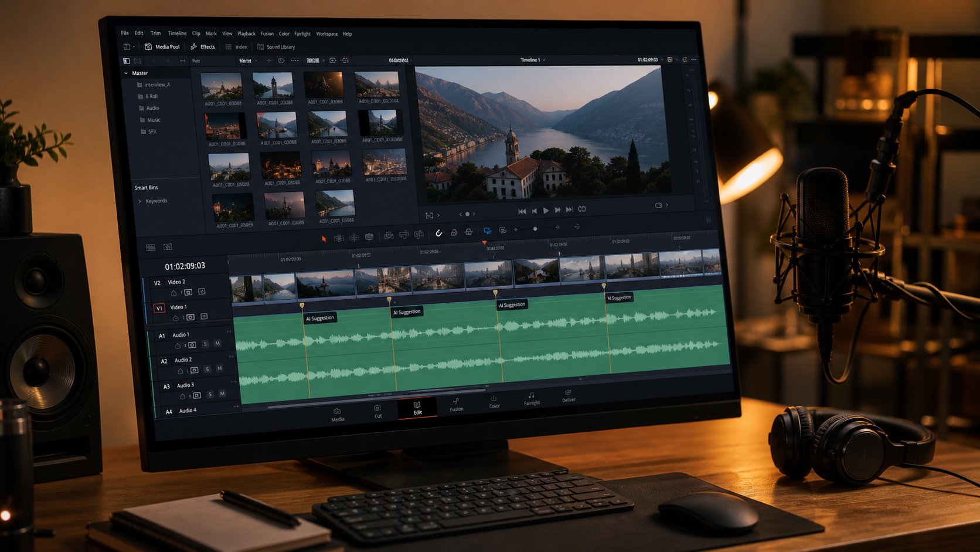Open the Timeline menu

coord(177,33)
